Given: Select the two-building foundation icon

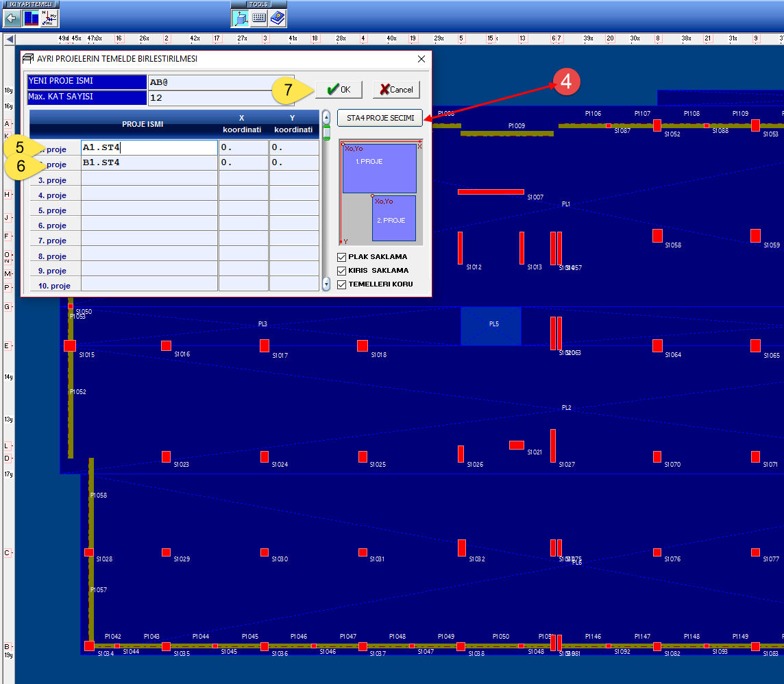Looking at the screenshot, I should (x=32, y=18).
